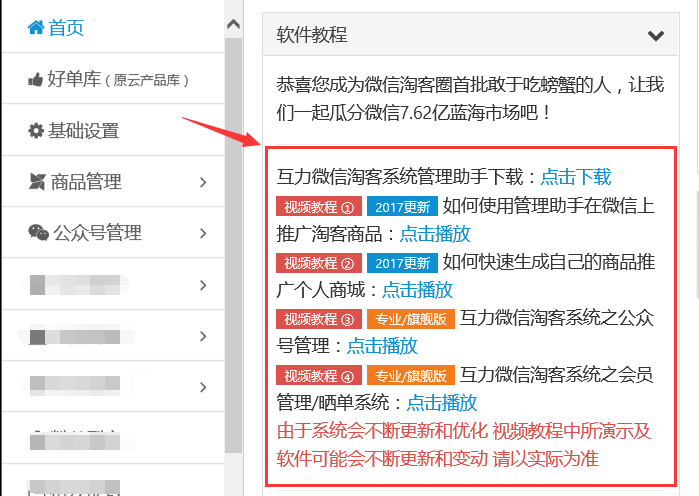Click the 软件教程 panel title

click(x=312, y=35)
